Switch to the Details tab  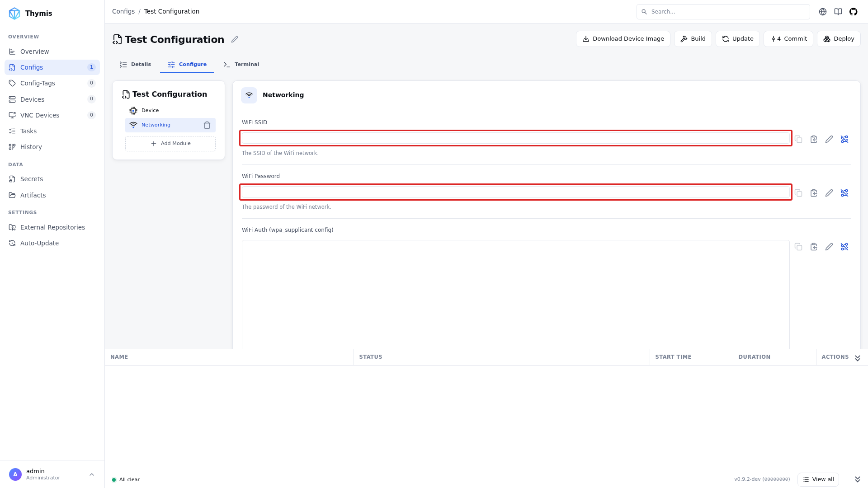click(135, 64)
